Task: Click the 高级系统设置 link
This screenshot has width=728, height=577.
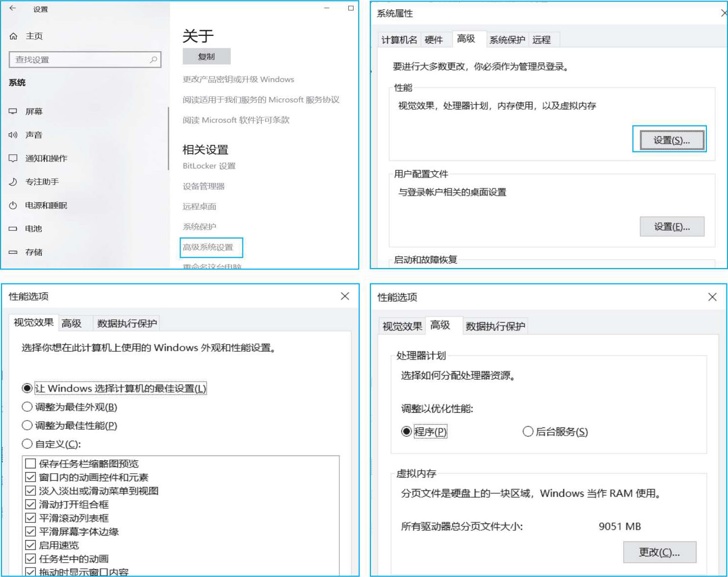Action: coord(209,247)
